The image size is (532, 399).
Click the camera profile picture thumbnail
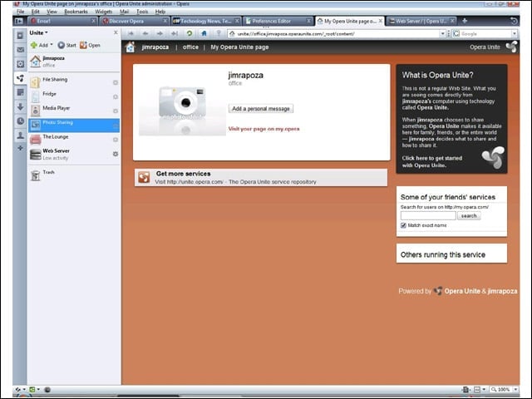tap(182, 110)
